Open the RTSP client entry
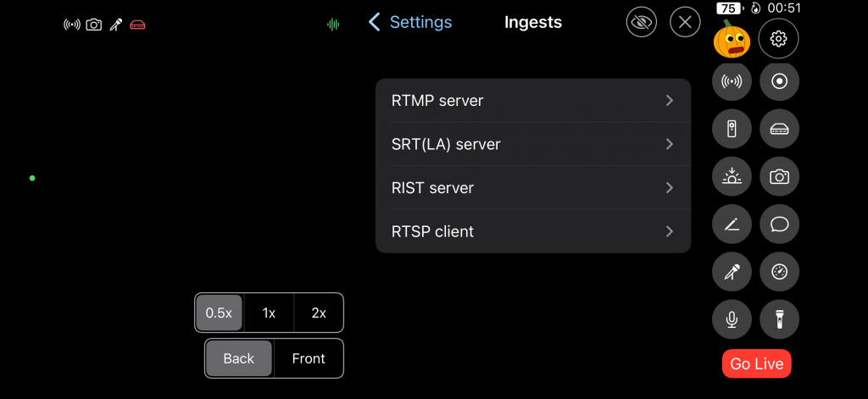The image size is (868, 399). (x=532, y=231)
